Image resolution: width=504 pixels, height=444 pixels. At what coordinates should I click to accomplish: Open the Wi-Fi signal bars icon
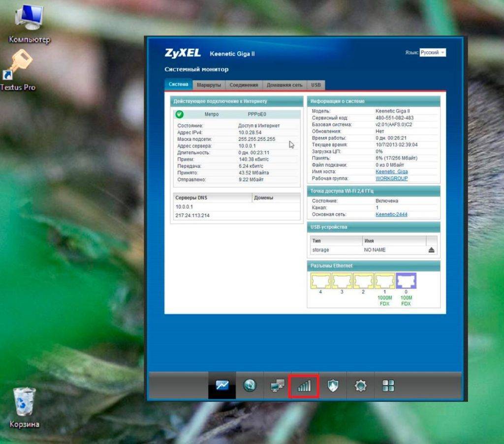pyautogui.click(x=305, y=386)
